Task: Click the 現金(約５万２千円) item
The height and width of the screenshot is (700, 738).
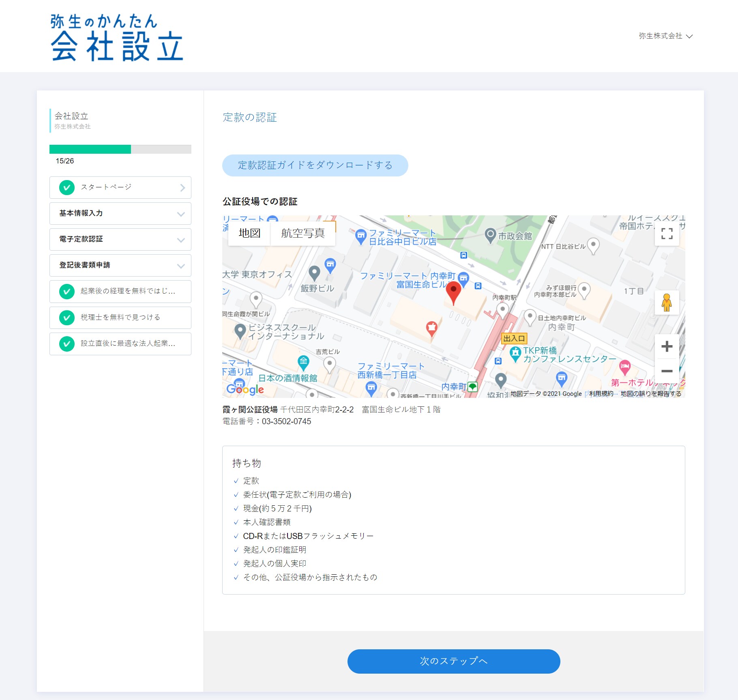Action: [277, 508]
